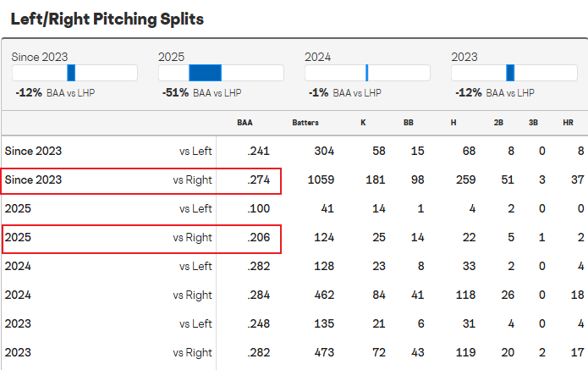588x370 pixels.
Task: Click the Left/Right Pitching Splits heading
Action: pos(107,19)
